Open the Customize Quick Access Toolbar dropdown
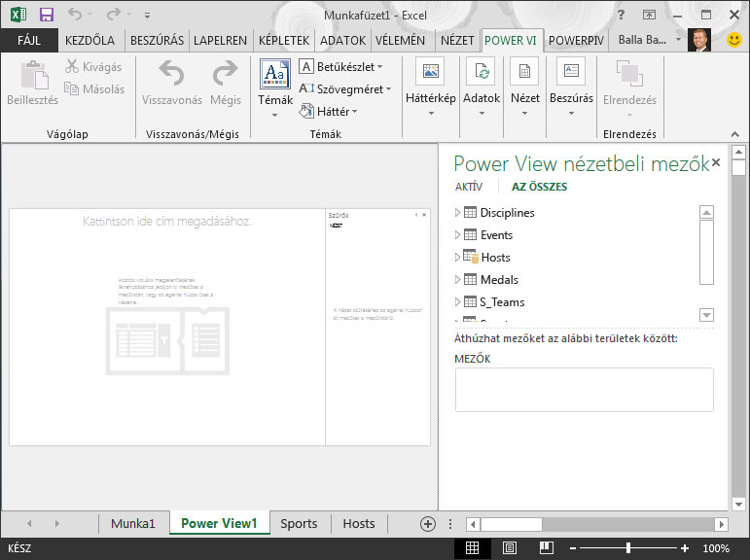The image size is (750, 560). pos(147,16)
